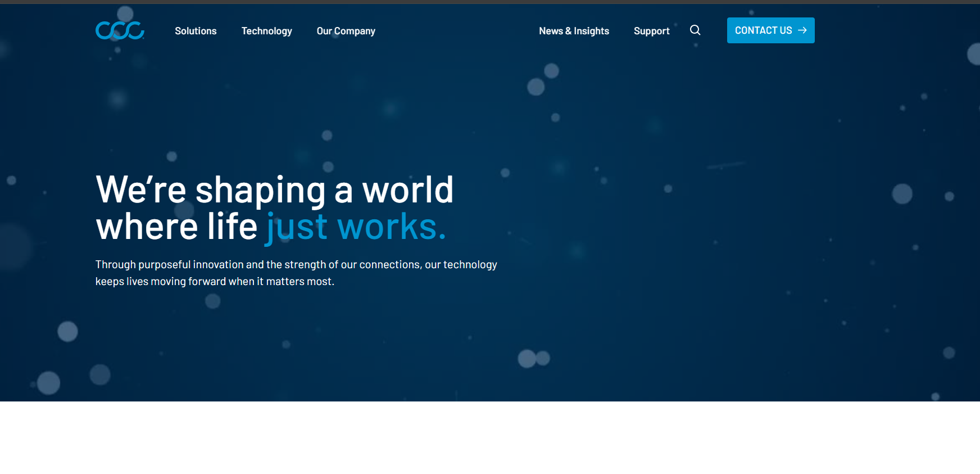Click the CCC logo in the header
980x474 pixels.
point(120,30)
